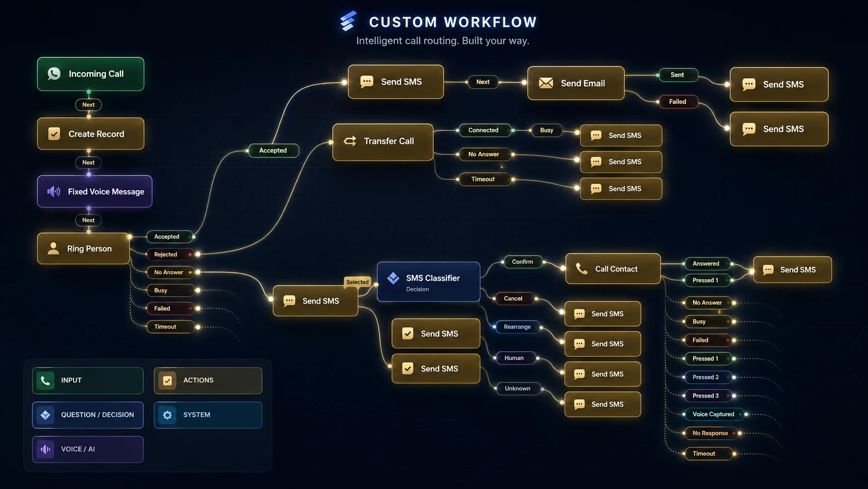Viewport: 868px width, 489px height.
Task: Select Ring Person's Timeout outcome
Action: point(170,327)
